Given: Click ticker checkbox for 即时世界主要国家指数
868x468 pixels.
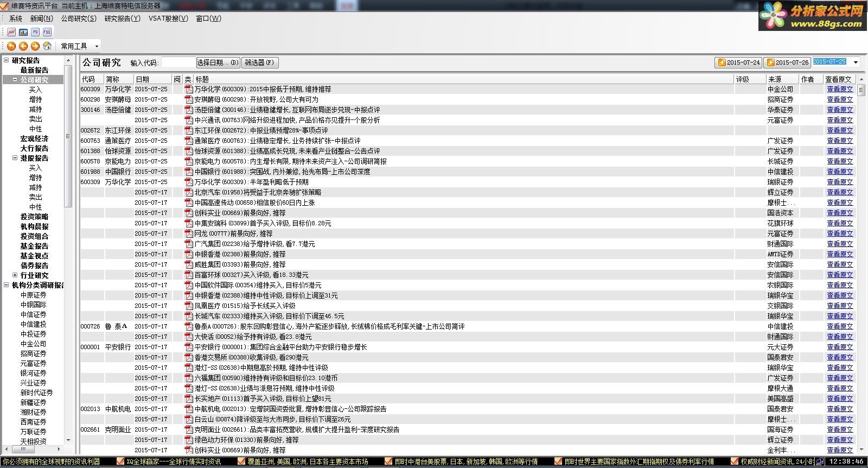Looking at the screenshot, I should coord(558,461).
